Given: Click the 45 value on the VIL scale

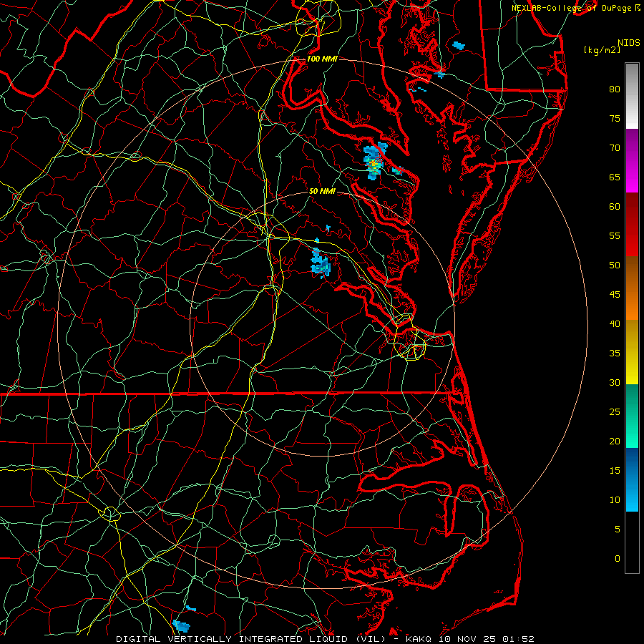Looking at the screenshot, I should [615, 295].
